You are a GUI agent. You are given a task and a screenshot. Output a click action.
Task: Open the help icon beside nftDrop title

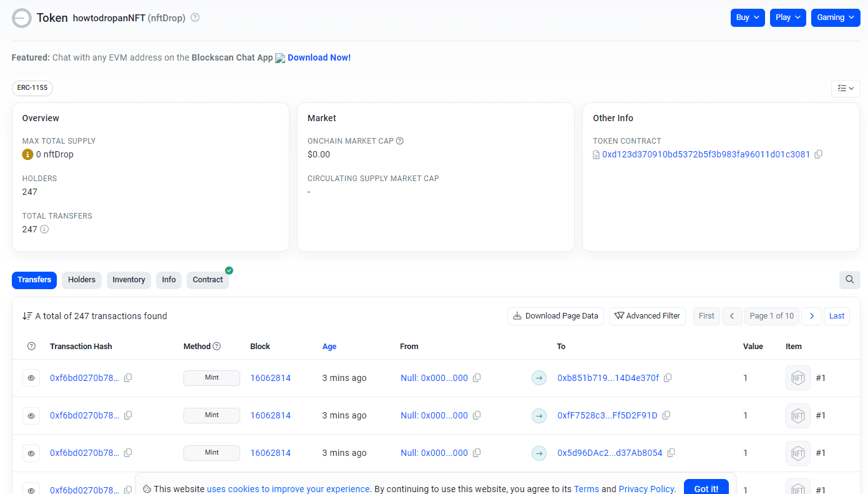195,17
